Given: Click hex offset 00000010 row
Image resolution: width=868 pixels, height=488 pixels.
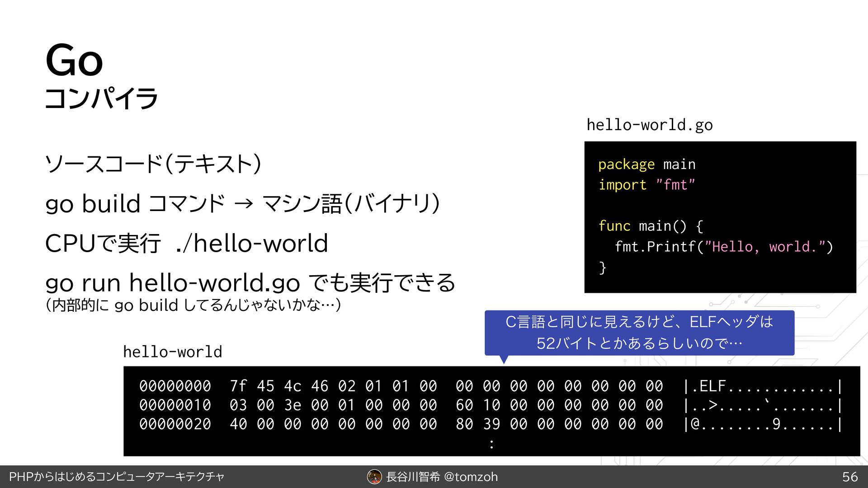Looking at the screenshot, I should coord(175,405).
